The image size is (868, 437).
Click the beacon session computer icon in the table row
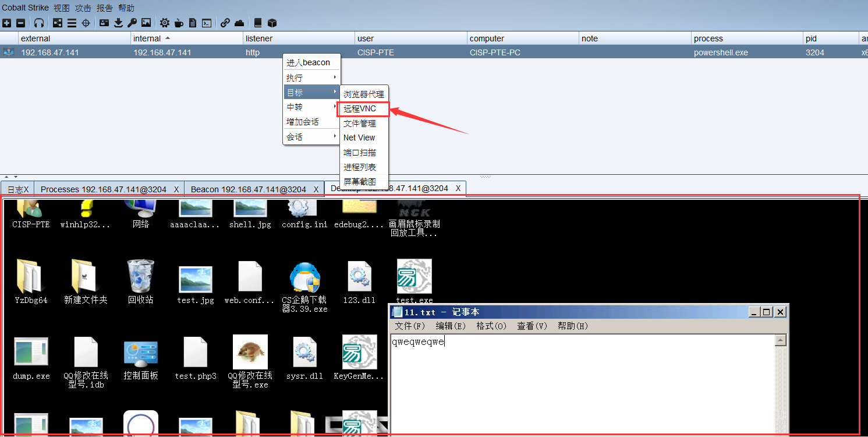pos(9,52)
